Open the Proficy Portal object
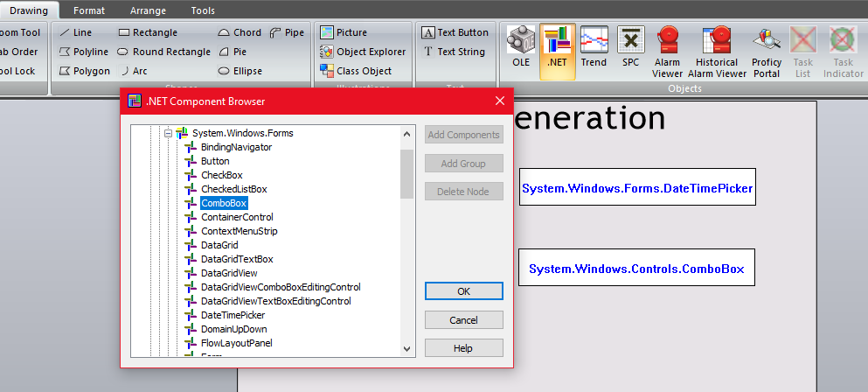 [x=767, y=51]
